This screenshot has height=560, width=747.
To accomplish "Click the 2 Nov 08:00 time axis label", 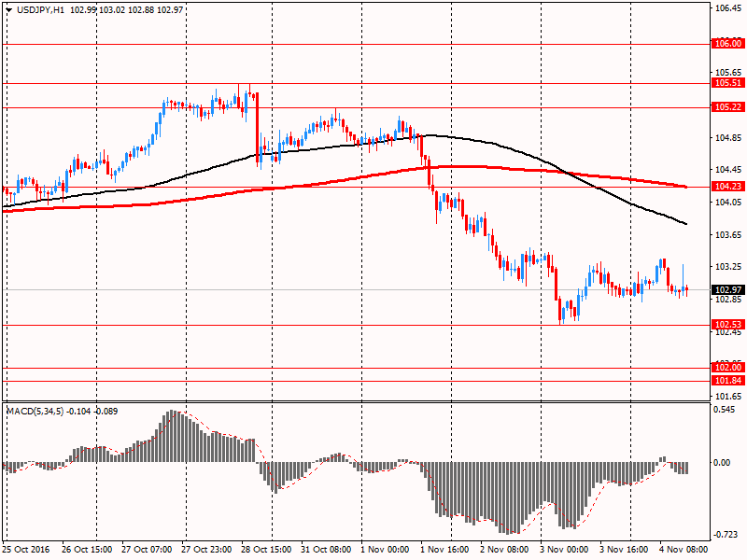I will tap(504, 550).
